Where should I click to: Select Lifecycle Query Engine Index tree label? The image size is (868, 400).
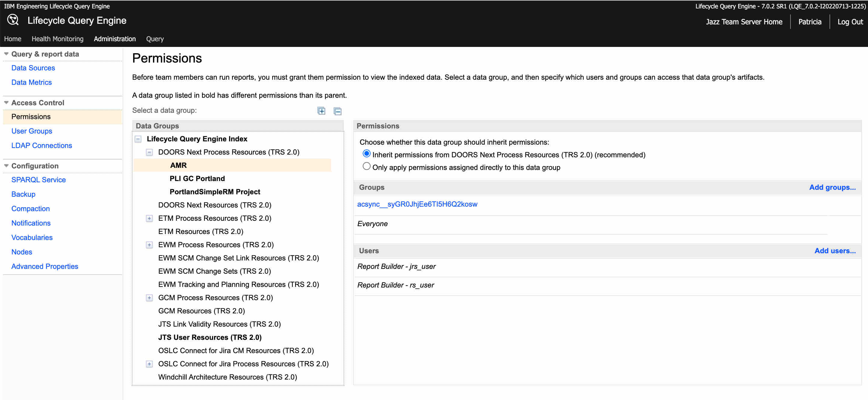pyautogui.click(x=197, y=139)
